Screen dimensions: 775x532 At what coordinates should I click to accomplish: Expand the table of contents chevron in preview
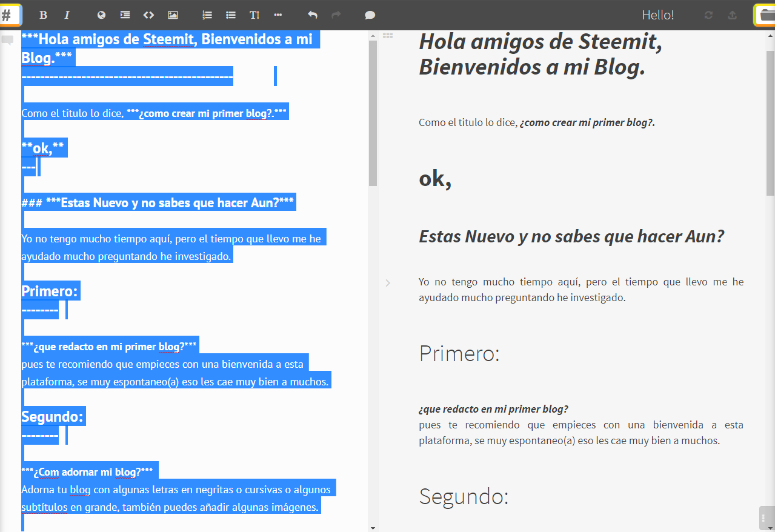pos(388,282)
